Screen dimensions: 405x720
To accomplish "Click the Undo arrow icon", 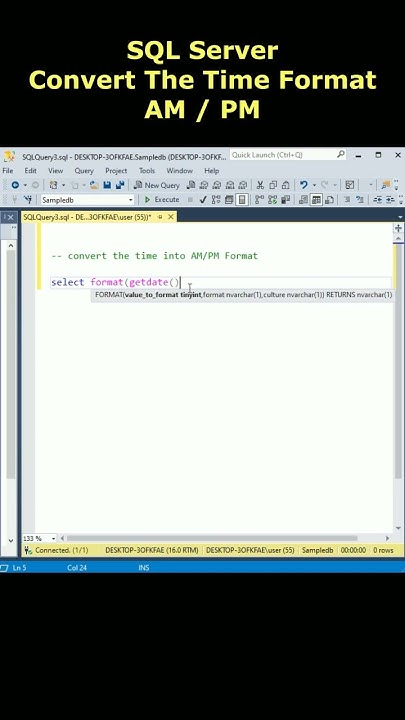I will click(304, 185).
